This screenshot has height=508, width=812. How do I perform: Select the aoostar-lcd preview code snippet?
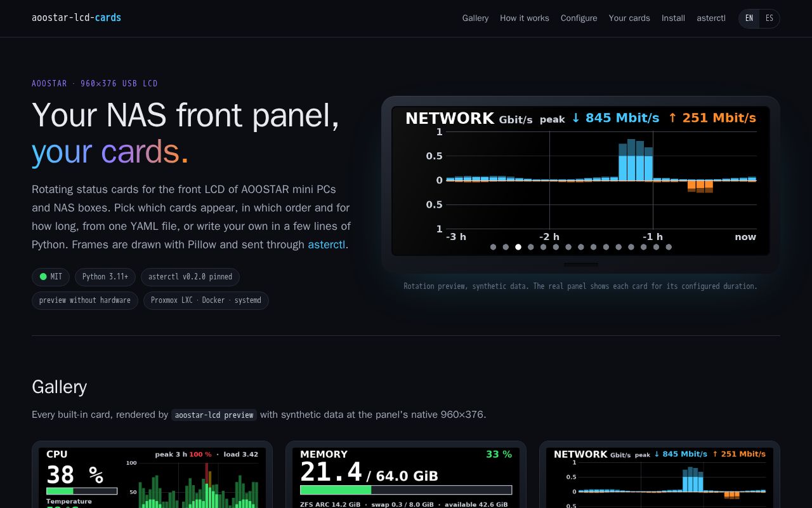pyautogui.click(x=214, y=415)
